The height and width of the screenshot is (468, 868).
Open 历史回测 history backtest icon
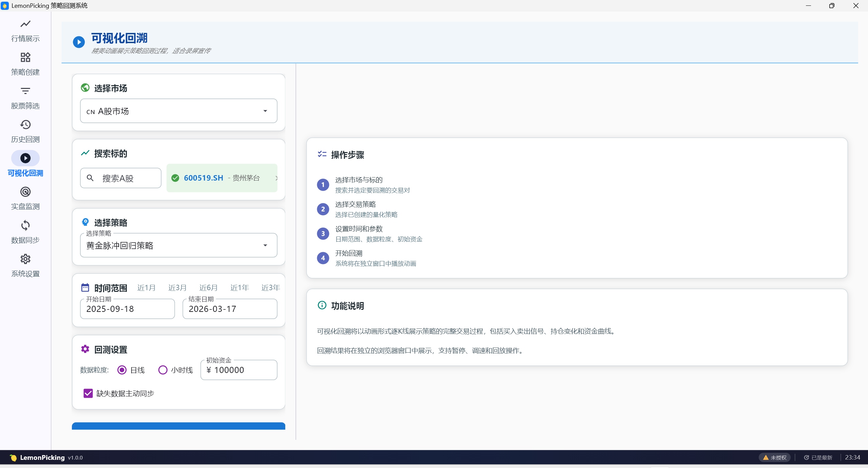click(x=25, y=125)
